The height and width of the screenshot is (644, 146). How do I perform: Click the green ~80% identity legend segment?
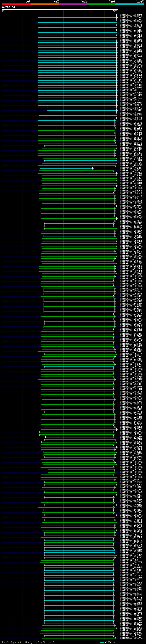tap(101, 4)
